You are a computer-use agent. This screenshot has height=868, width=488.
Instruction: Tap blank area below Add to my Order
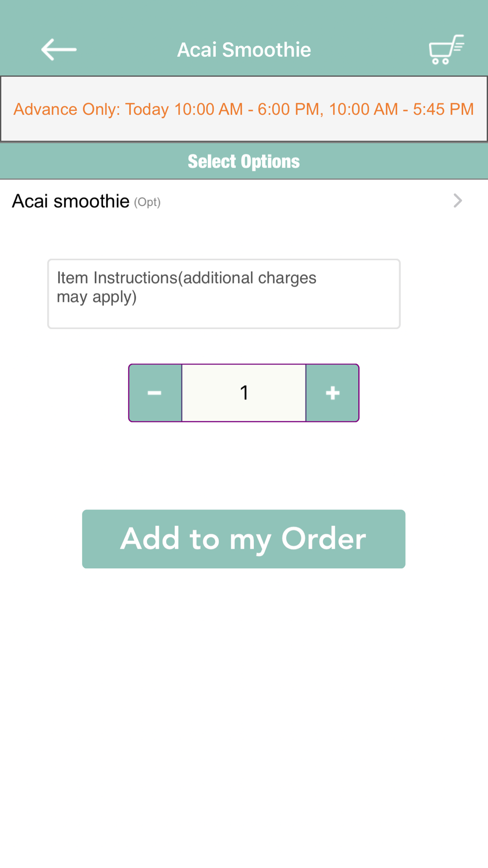244,708
